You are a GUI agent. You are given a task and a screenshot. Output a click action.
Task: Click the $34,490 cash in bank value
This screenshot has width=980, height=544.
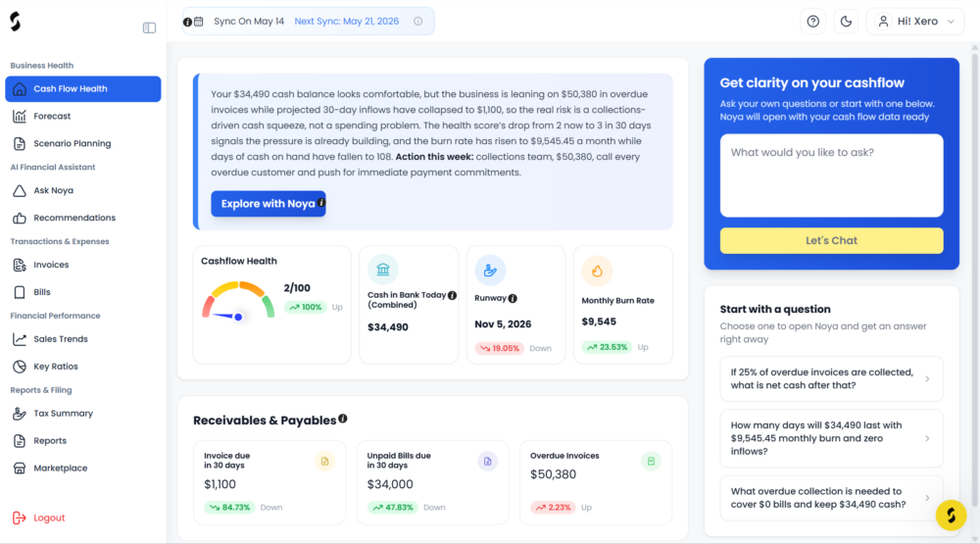click(x=387, y=327)
